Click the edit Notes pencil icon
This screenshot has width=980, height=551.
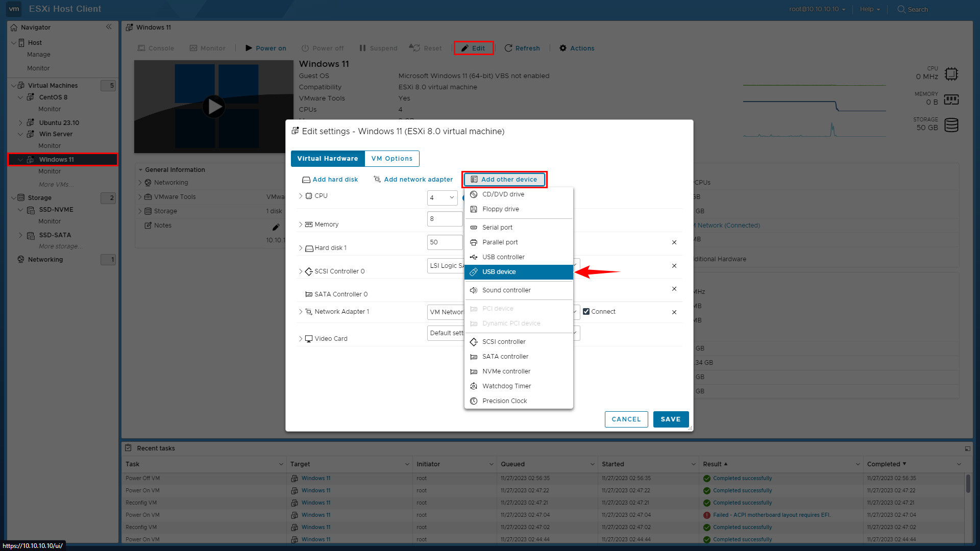pyautogui.click(x=276, y=227)
